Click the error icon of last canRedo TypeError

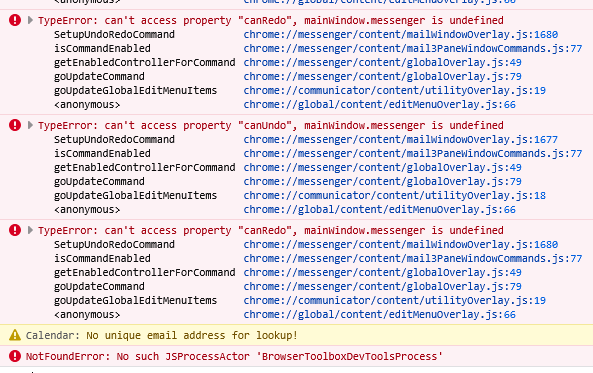tap(15, 230)
